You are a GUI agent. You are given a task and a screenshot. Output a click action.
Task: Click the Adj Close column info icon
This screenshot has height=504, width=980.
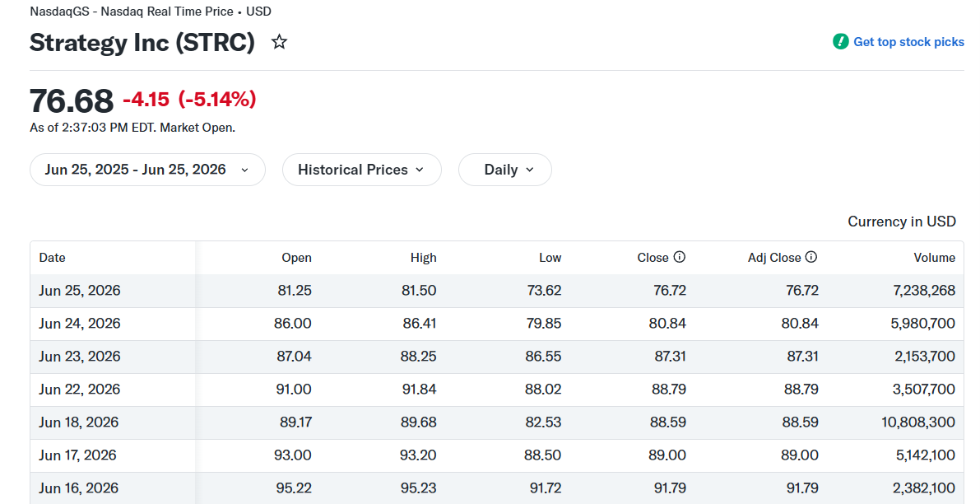pyautogui.click(x=811, y=257)
